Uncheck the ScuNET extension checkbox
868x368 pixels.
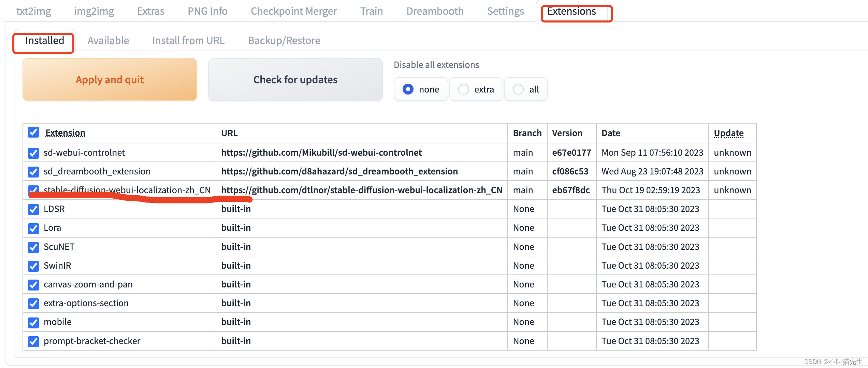tap(33, 247)
